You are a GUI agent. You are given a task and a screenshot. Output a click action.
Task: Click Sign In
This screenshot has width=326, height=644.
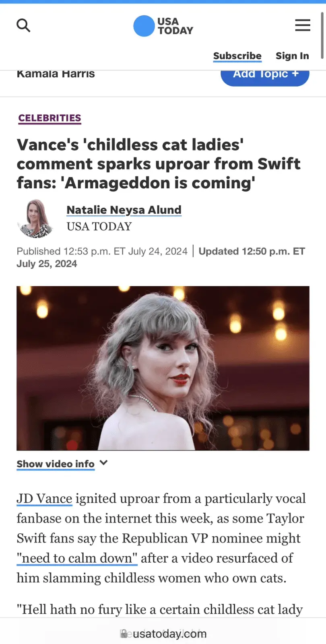(x=292, y=56)
